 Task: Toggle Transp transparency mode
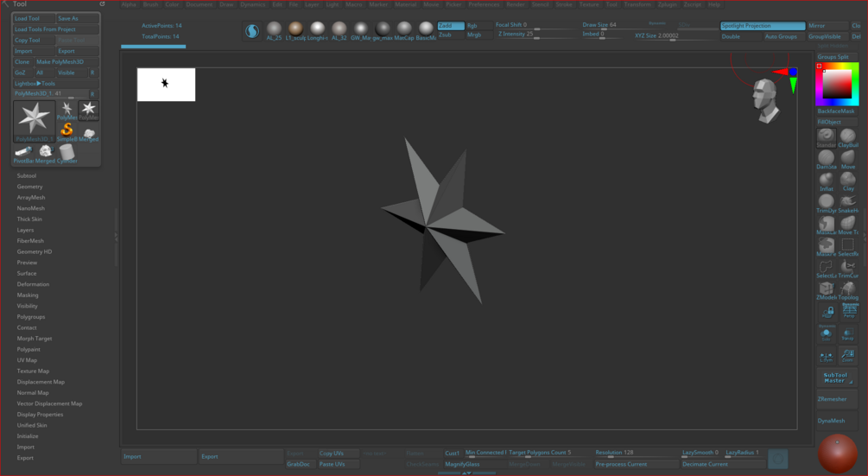pyautogui.click(x=847, y=333)
